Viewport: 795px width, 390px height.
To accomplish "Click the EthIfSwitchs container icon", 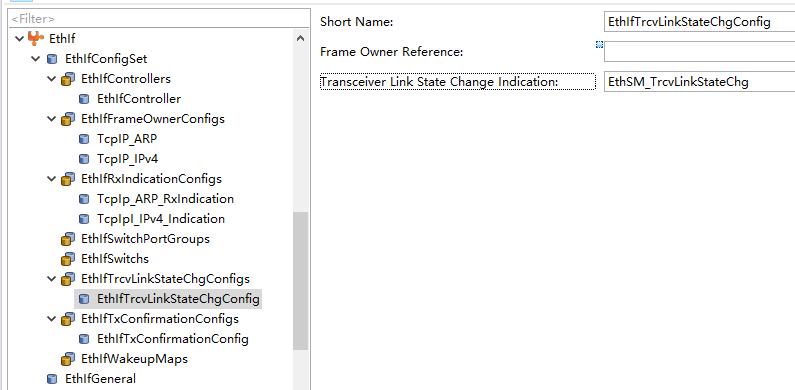I will [x=68, y=259].
